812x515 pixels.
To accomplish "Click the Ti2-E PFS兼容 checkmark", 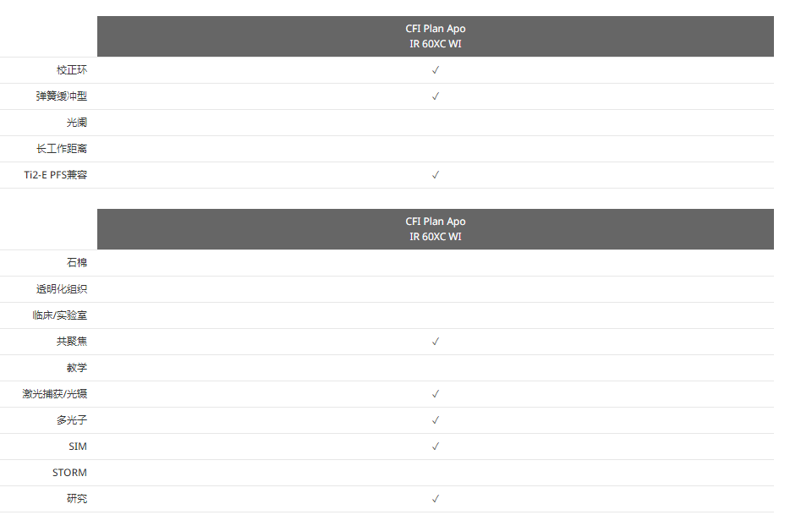I will (436, 175).
